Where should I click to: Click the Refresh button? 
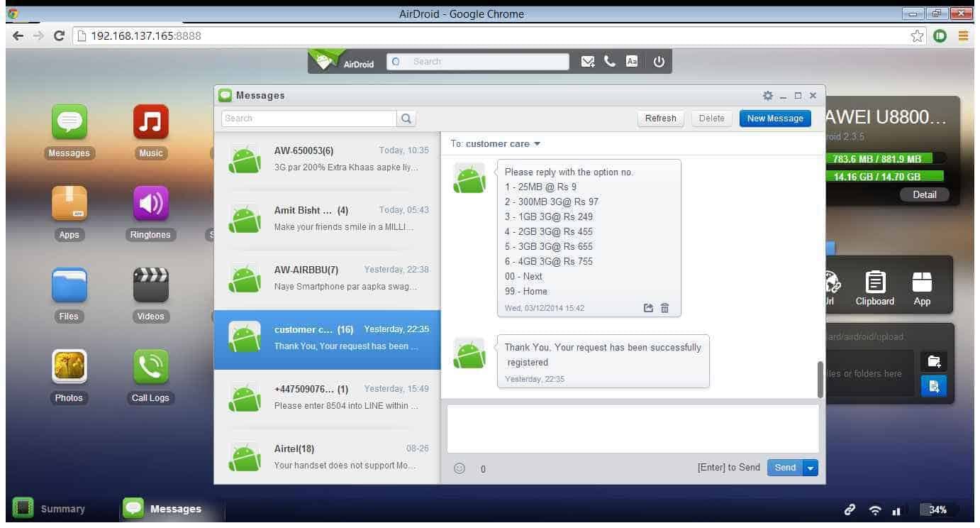(660, 119)
